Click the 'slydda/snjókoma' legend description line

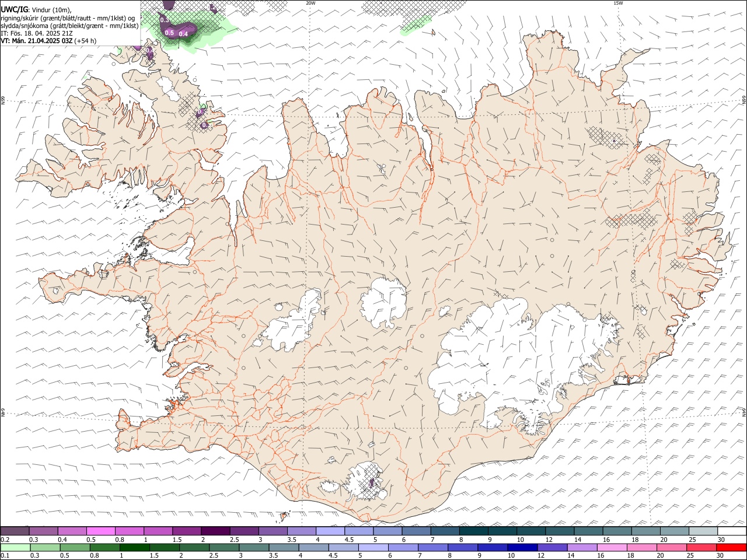tap(70, 26)
